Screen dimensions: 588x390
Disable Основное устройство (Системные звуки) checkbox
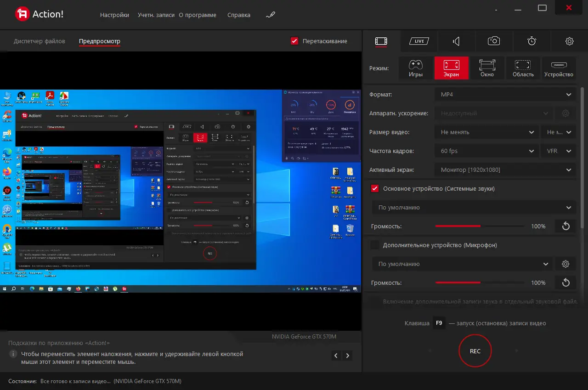tap(375, 189)
